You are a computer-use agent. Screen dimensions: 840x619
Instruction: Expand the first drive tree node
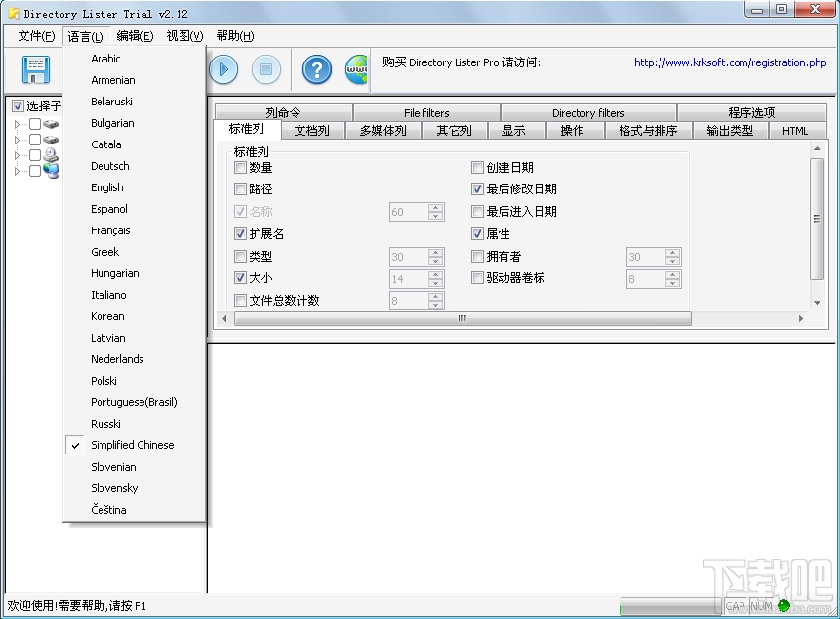tap(17, 123)
